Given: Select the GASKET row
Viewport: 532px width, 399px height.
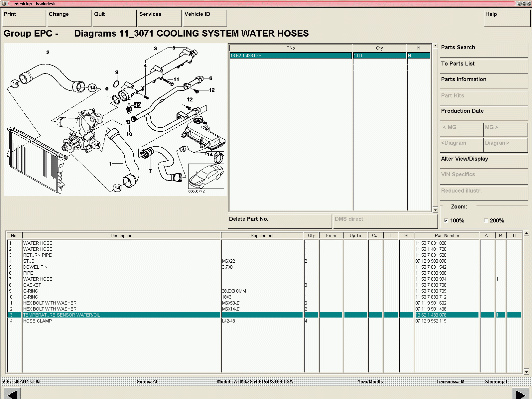Looking at the screenshot, I should coord(264,285).
